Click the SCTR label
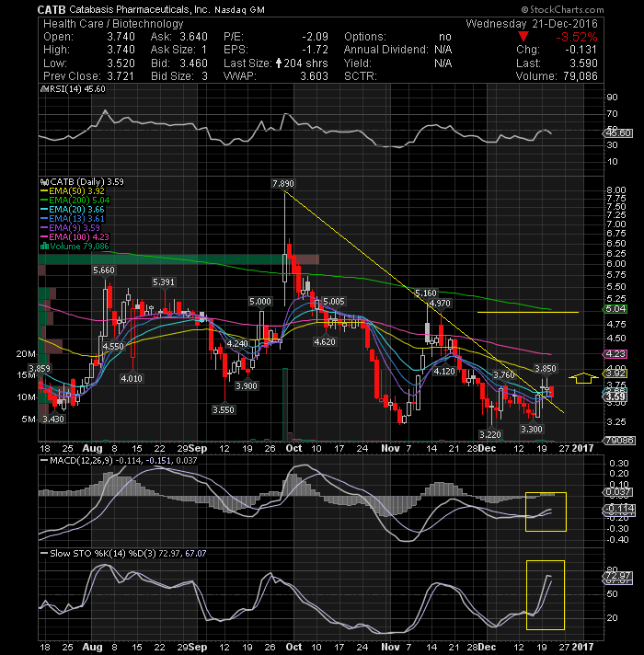Viewport: 644px width, 655px height. click(x=361, y=76)
